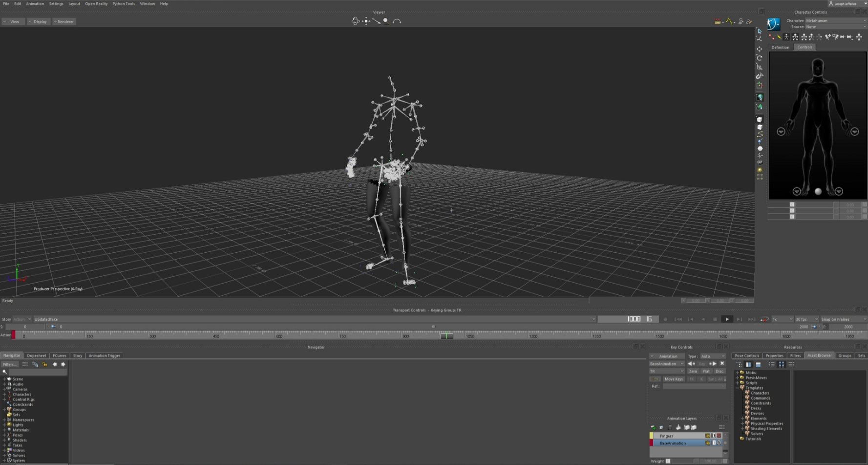Click the viewer Roll camera arc icon
The height and width of the screenshot is (465, 868).
click(397, 21)
